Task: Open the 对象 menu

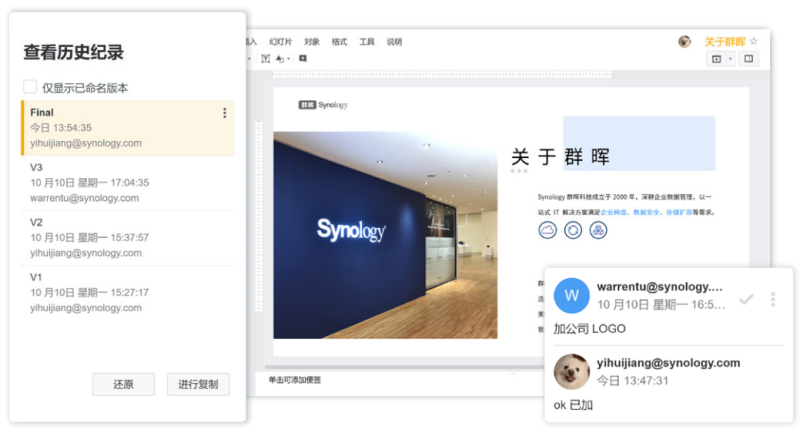Action: click(311, 42)
